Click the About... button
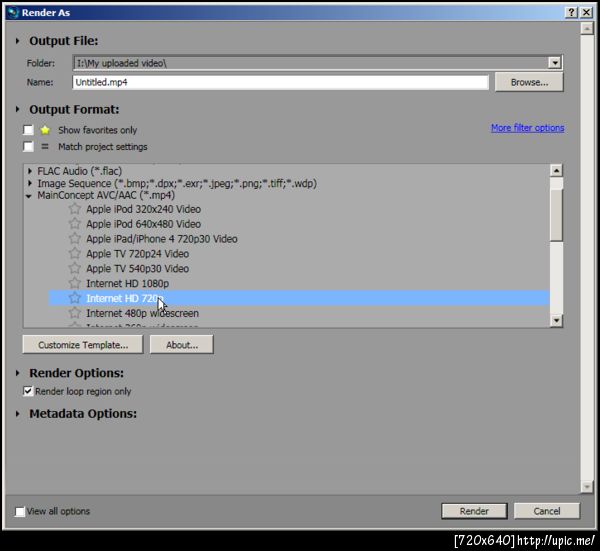Image resolution: width=600 pixels, height=551 pixels. pyautogui.click(x=182, y=345)
